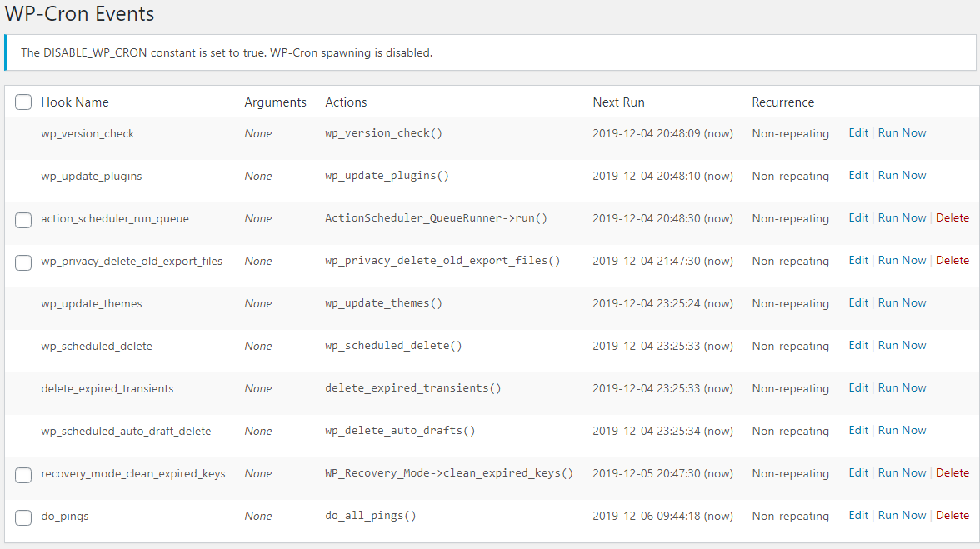This screenshot has height=549, width=980.
Task: Click the Actions column header
Action: [346, 102]
